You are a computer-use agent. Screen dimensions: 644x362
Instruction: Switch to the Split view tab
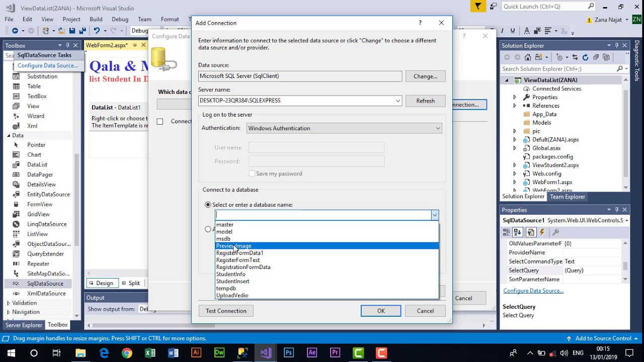(131, 283)
